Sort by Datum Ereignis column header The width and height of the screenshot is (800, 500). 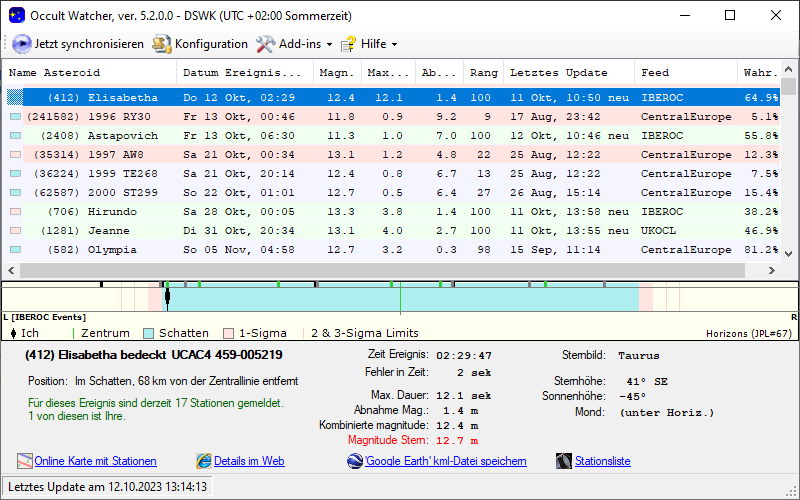click(242, 73)
